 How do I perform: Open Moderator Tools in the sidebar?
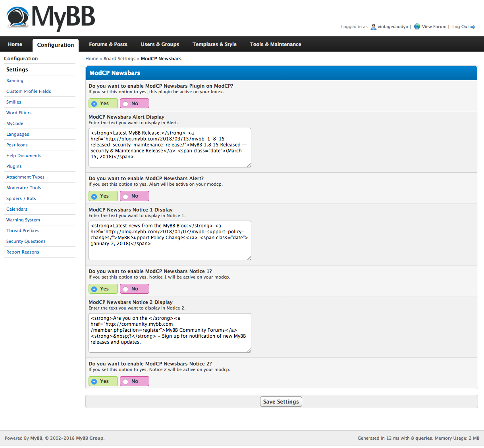click(24, 188)
